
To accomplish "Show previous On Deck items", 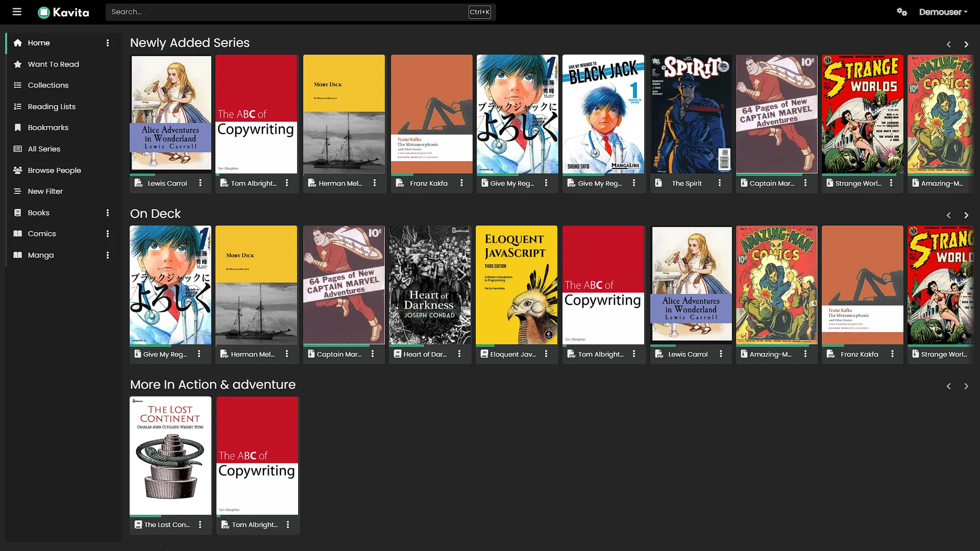I will pyautogui.click(x=949, y=215).
